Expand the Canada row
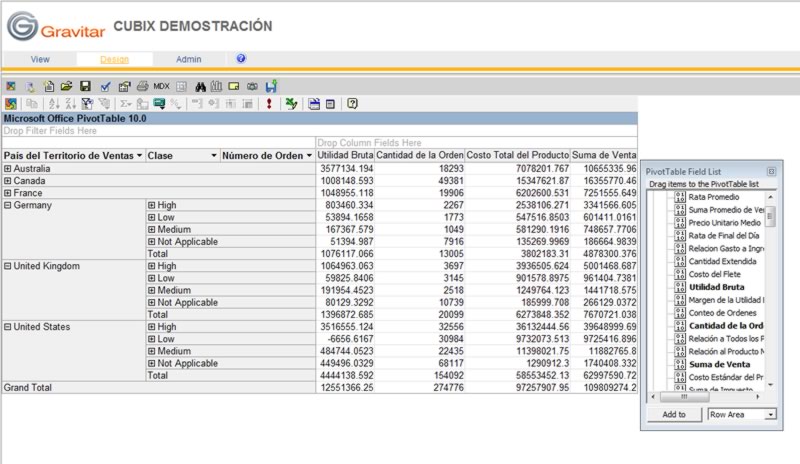The image size is (800, 464). (8, 181)
